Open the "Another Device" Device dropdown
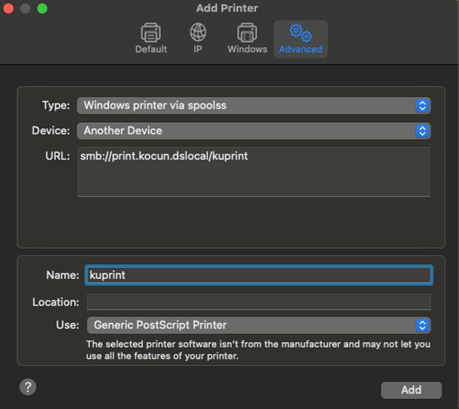 coord(254,131)
